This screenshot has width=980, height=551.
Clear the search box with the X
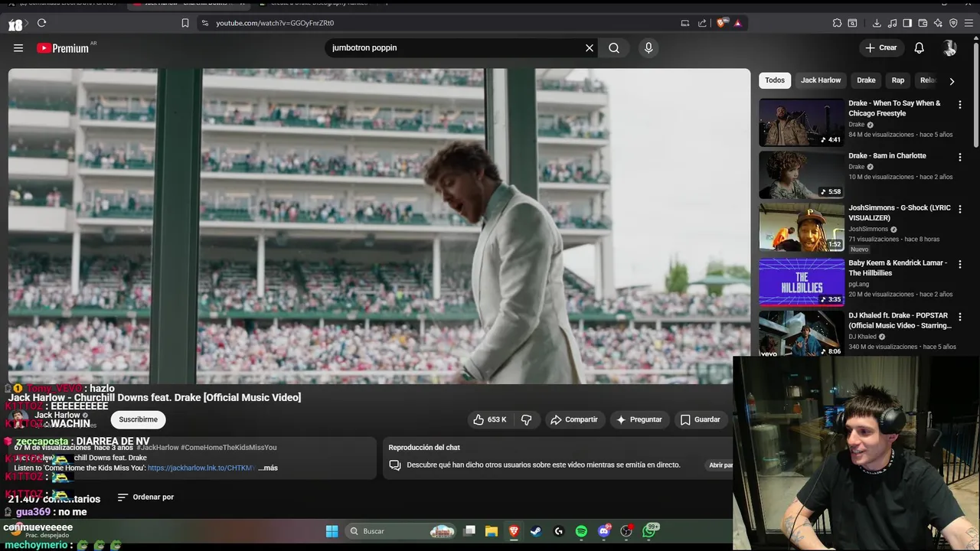click(x=590, y=47)
